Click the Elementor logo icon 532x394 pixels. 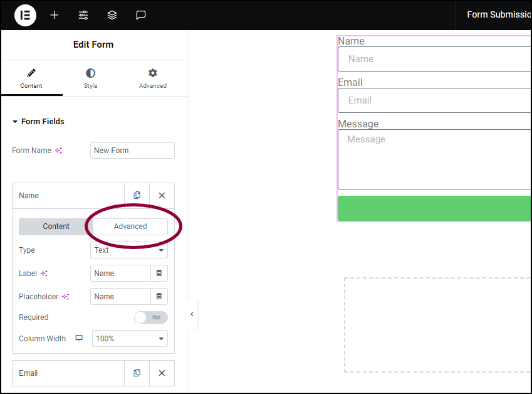pyautogui.click(x=25, y=15)
